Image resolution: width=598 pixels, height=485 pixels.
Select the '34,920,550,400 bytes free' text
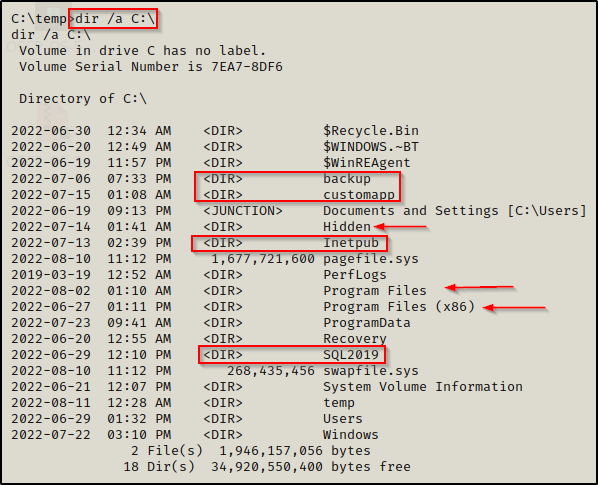pos(311,467)
